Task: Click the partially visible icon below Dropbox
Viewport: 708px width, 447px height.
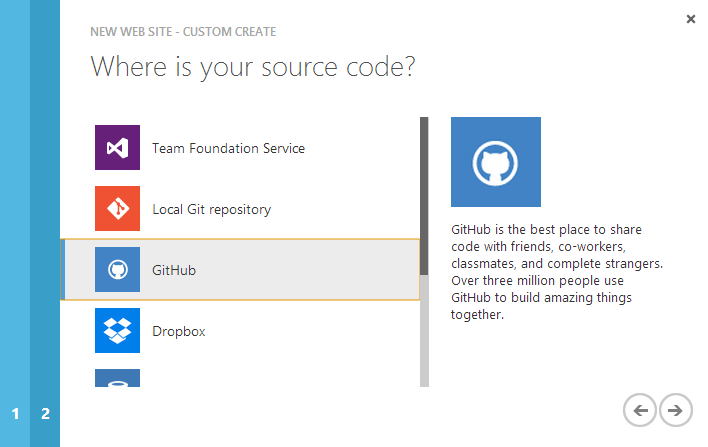Action: pos(117,378)
